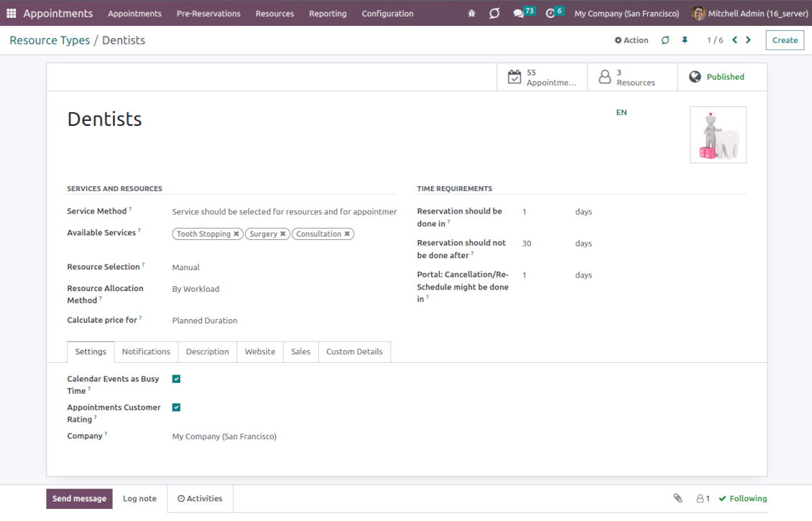The width and height of the screenshot is (812, 521).
Task: Navigate to Resource Types breadcrumb
Action: pos(50,40)
